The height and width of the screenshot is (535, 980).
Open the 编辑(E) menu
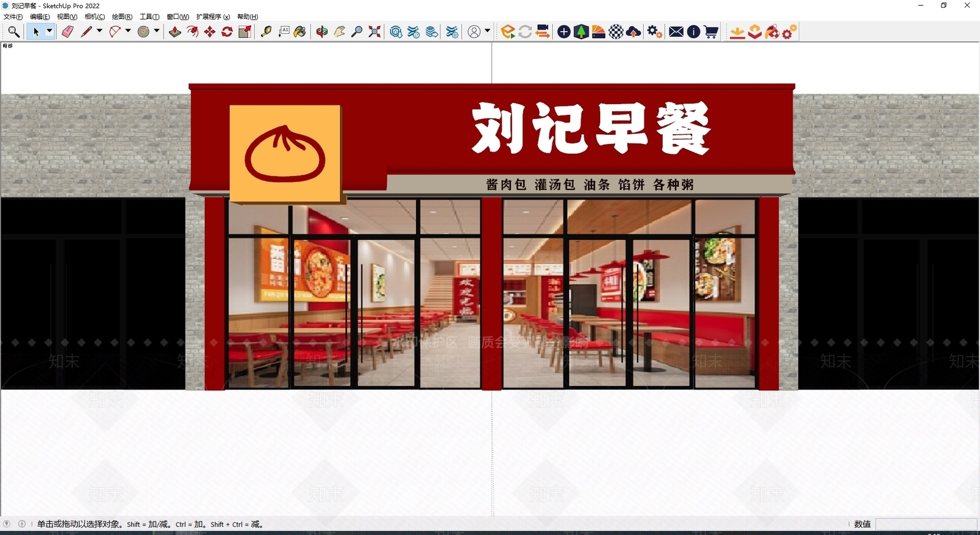tap(40, 17)
